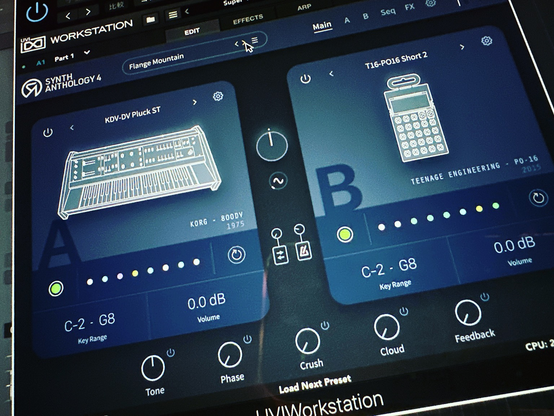
Task: Click the T16-PO16 Short 2 sound name
Action: (x=396, y=60)
